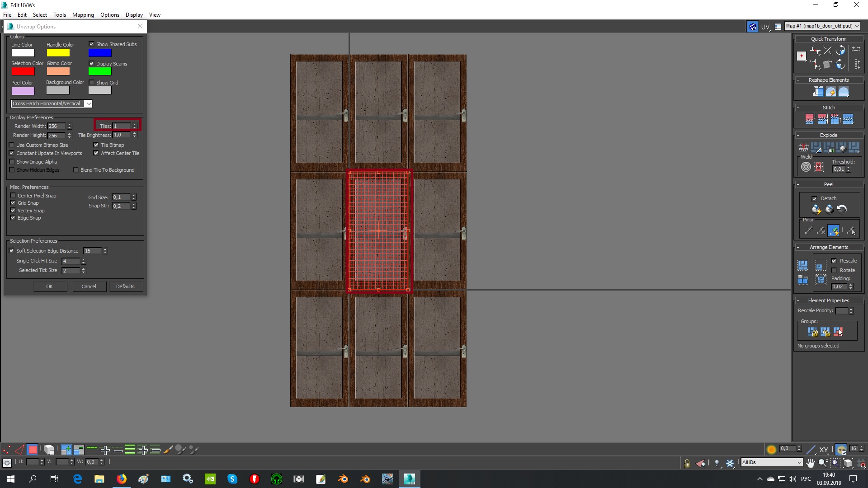Open the Map #1 texture dropdown
Image resolution: width=868 pixels, height=488 pixels.
pyautogui.click(x=822, y=26)
